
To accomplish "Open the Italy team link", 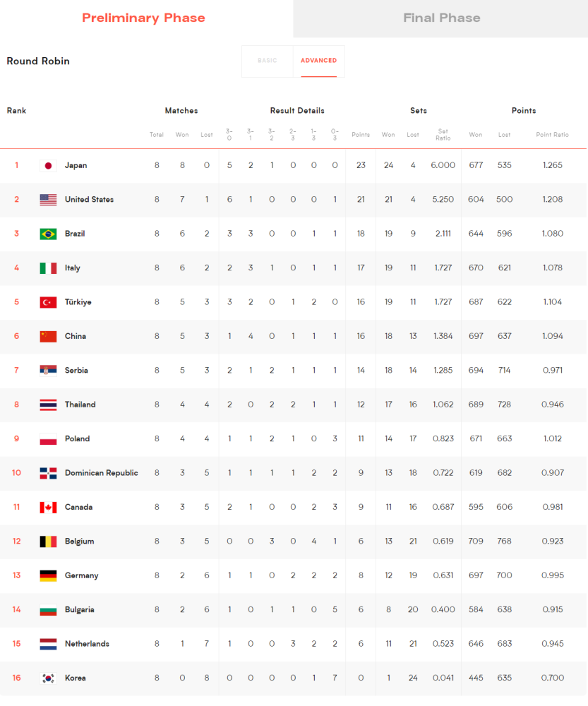I will coord(73,268).
